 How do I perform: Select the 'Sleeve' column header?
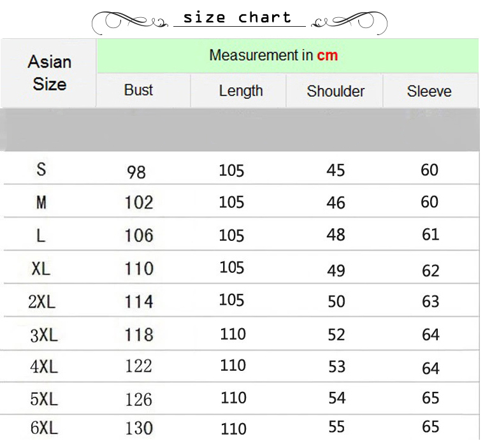429,91
